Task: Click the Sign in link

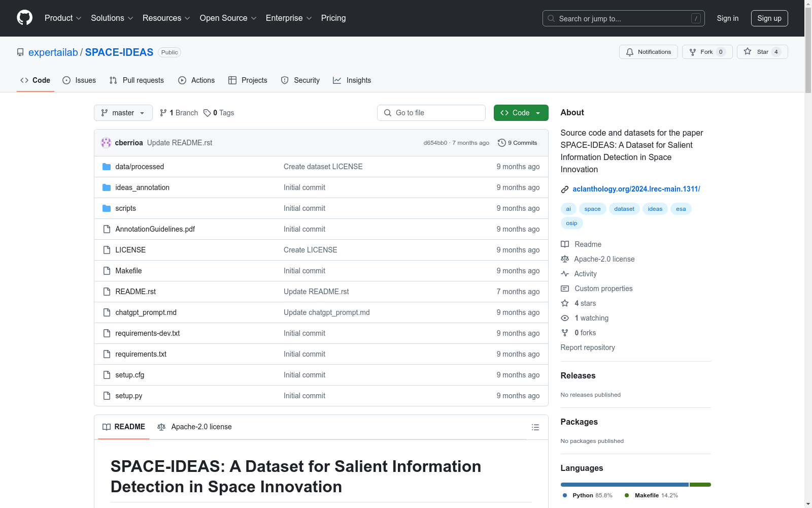Action: coord(728,18)
